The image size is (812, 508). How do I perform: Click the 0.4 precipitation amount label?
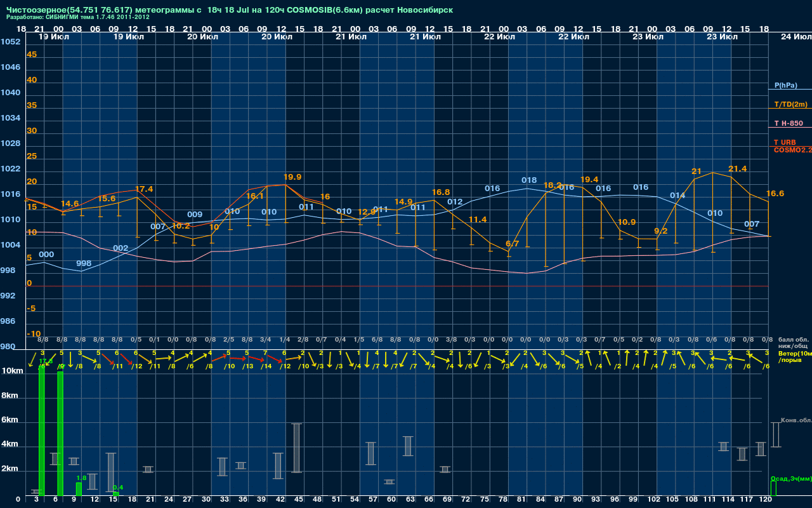tap(118, 488)
